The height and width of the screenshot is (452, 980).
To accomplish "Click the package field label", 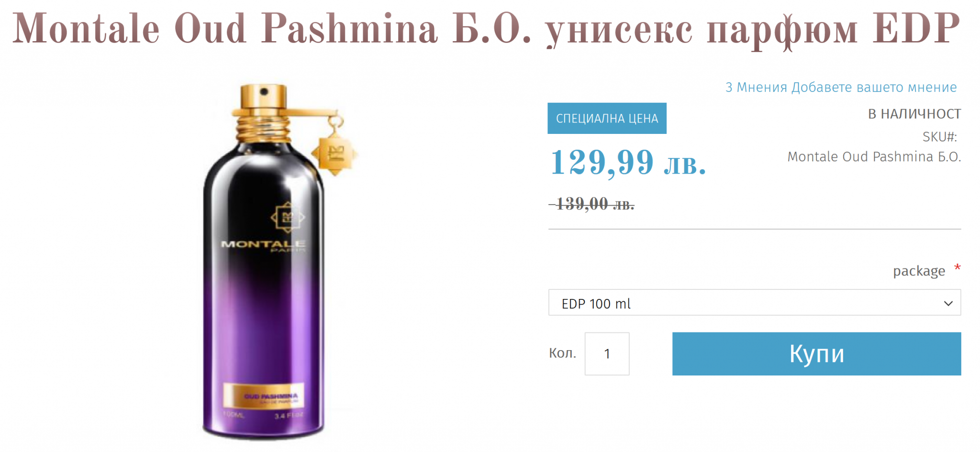I will click(x=919, y=271).
